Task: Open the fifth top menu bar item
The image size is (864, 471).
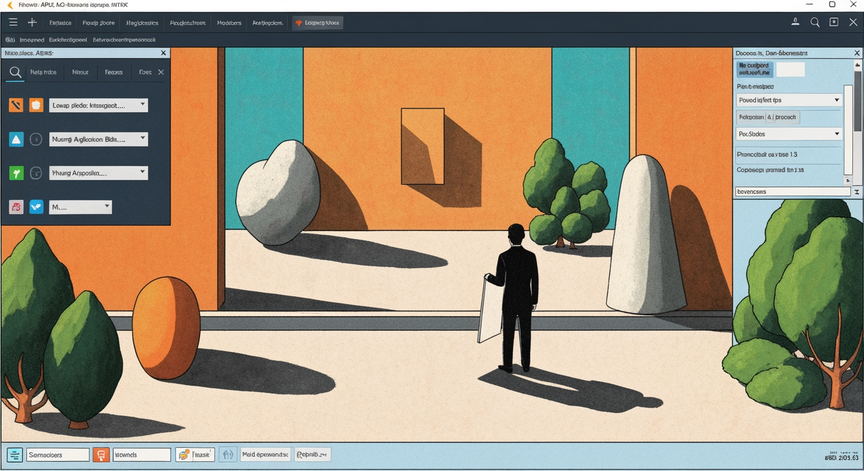Action: pos(229,23)
